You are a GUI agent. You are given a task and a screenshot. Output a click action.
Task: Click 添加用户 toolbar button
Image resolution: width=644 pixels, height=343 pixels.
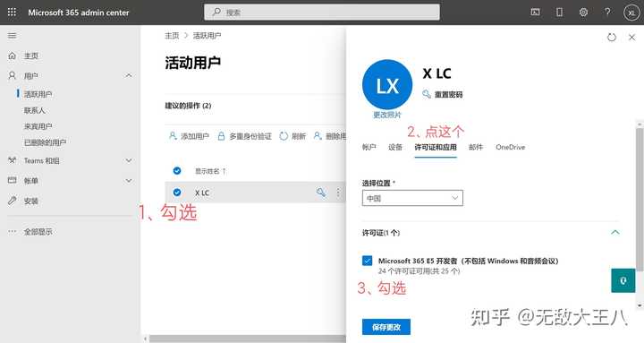point(190,136)
